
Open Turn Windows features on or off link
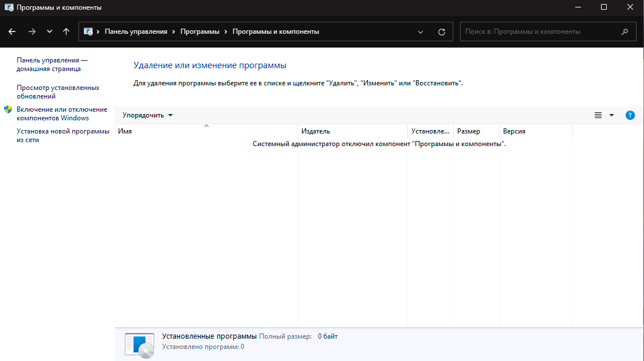coord(62,114)
